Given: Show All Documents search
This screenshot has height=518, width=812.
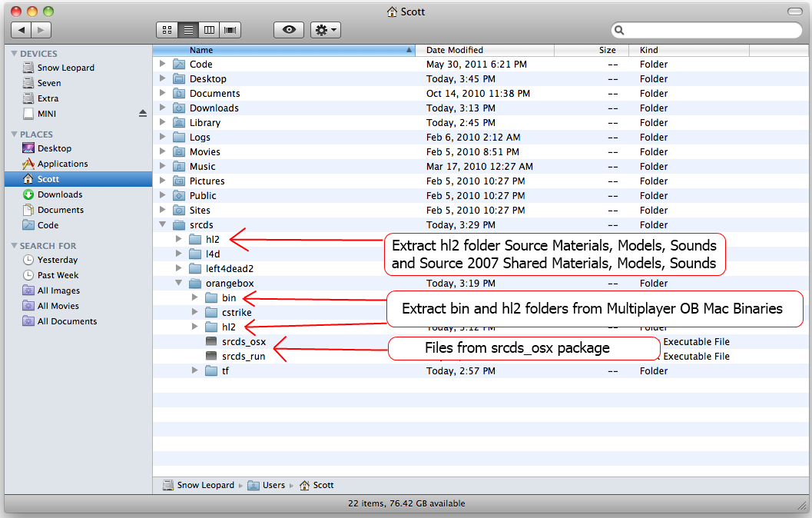Looking at the screenshot, I should (x=67, y=322).
